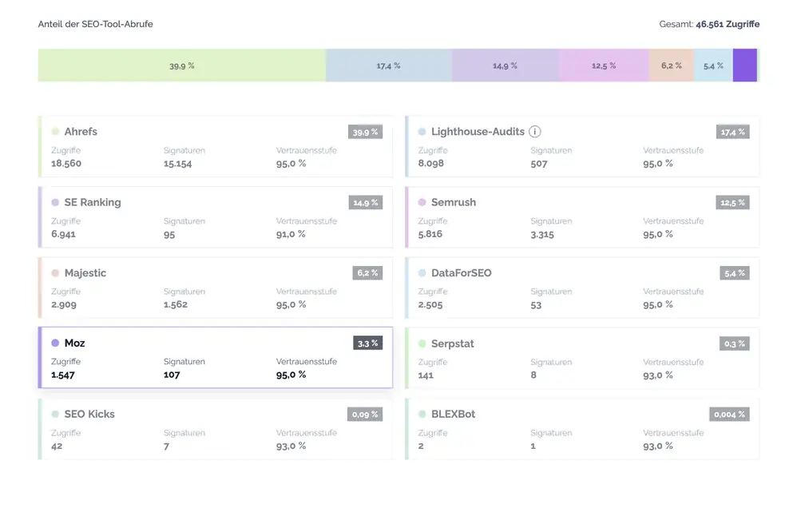Select the Moz card title
Screen dimensions: 789x532
coord(74,343)
